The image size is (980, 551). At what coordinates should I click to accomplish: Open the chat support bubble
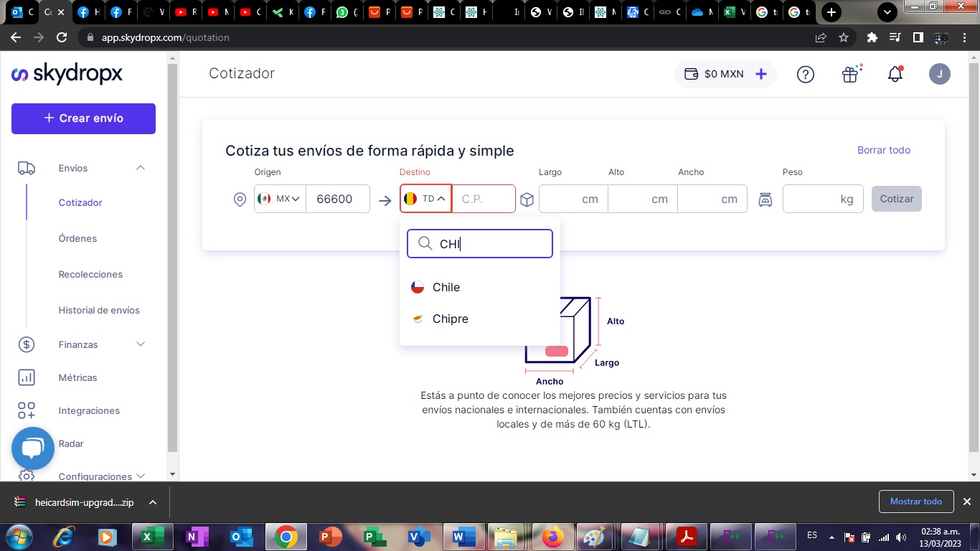click(x=33, y=448)
